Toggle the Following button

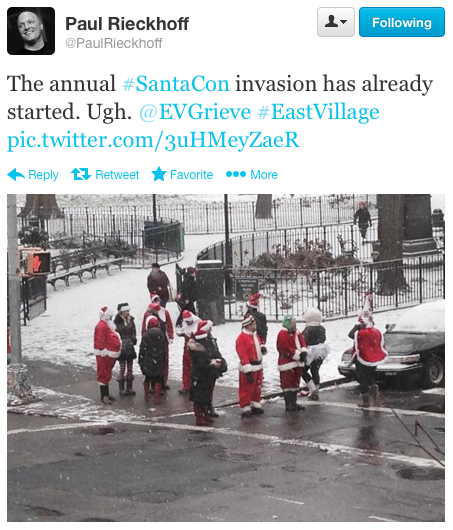click(402, 22)
